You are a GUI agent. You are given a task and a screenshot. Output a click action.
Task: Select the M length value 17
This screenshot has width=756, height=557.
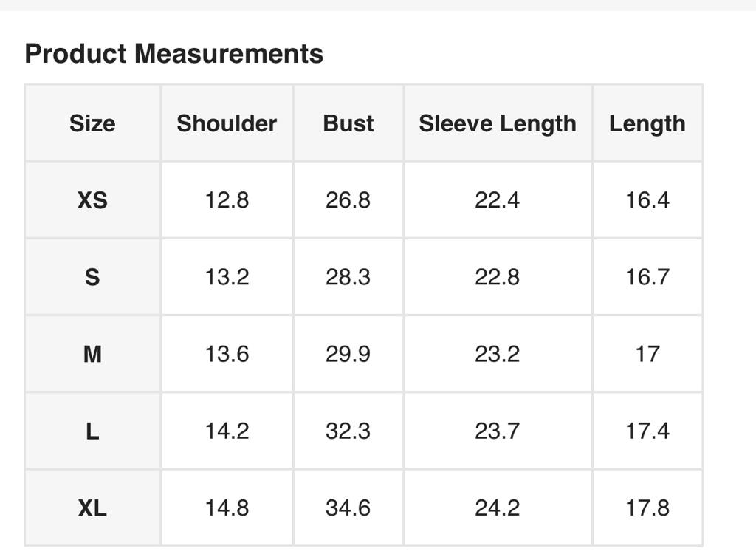tap(647, 354)
